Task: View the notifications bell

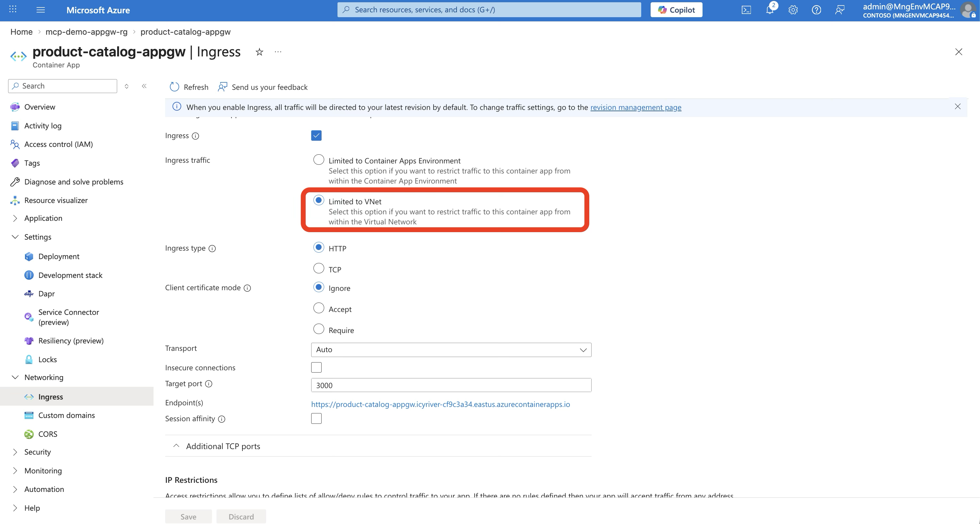Action: click(769, 10)
